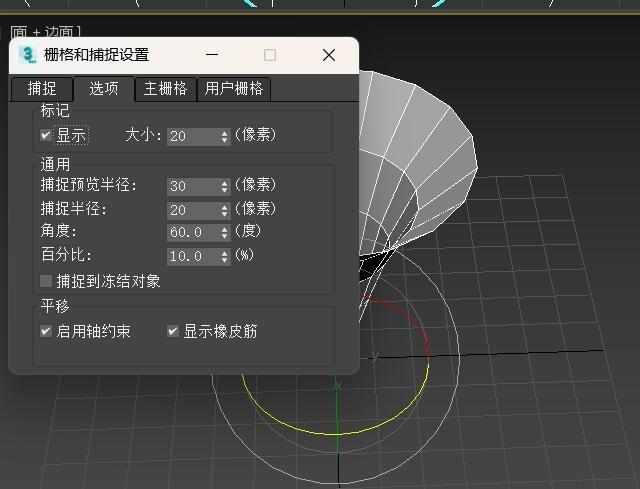Go to the 用户栅格 tab
Viewport: 640px width, 489px height.
point(234,88)
